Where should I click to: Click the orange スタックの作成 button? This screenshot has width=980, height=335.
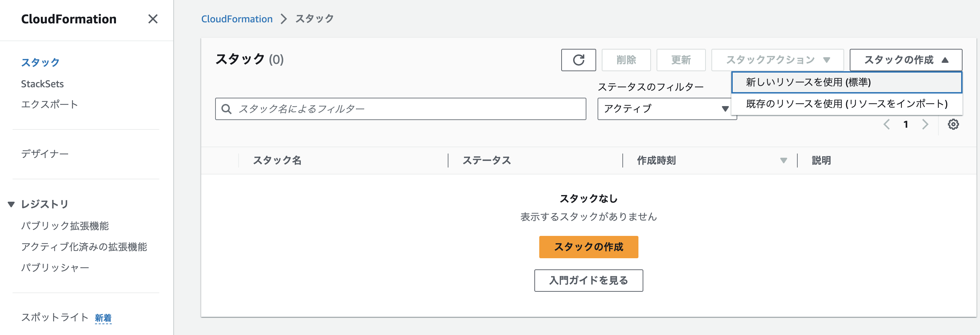point(588,247)
